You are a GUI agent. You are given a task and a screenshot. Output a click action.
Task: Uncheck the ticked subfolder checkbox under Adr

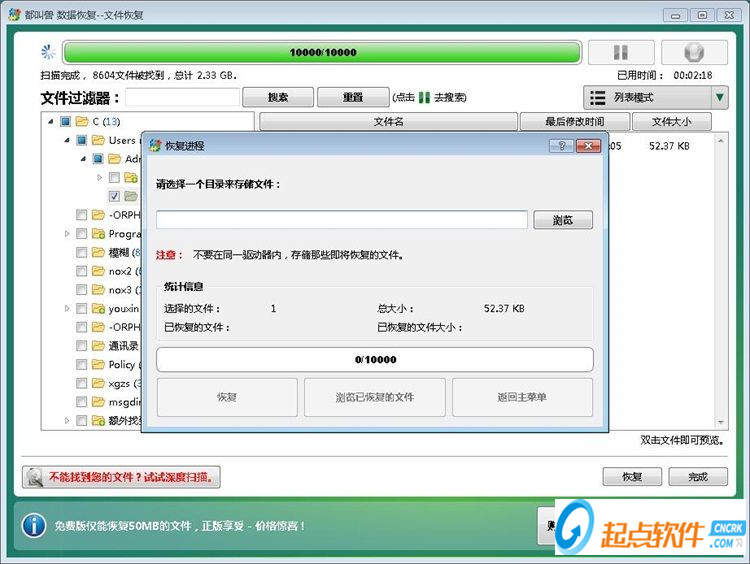[x=114, y=196]
